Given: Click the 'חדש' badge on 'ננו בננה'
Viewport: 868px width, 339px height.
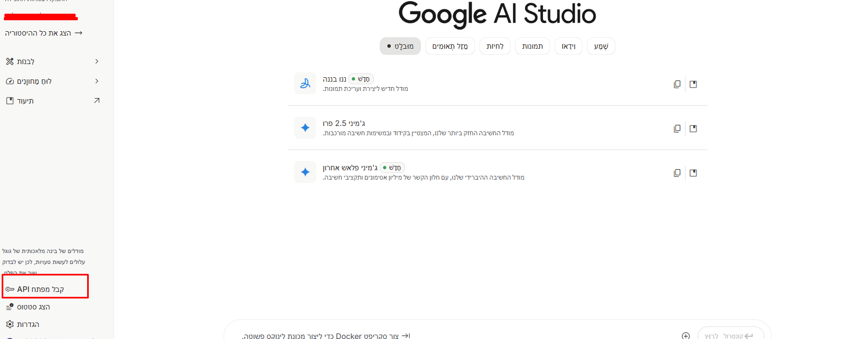Looking at the screenshot, I should tap(361, 79).
